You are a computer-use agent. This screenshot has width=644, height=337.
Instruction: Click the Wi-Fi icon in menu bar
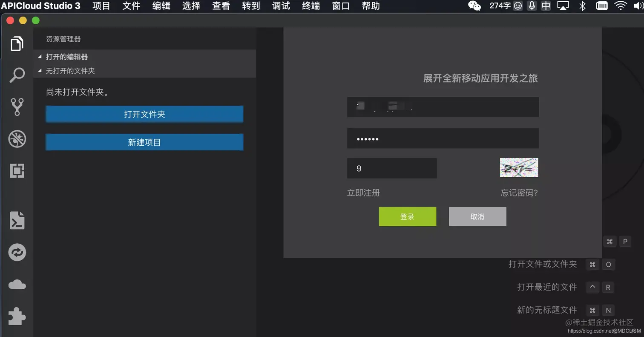click(621, 6)
